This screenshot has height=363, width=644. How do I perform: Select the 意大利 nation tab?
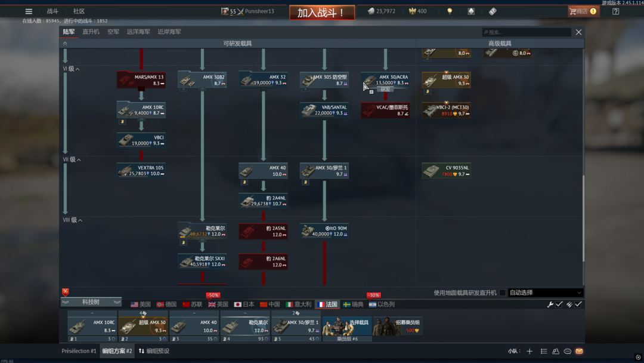coord(299,304)
